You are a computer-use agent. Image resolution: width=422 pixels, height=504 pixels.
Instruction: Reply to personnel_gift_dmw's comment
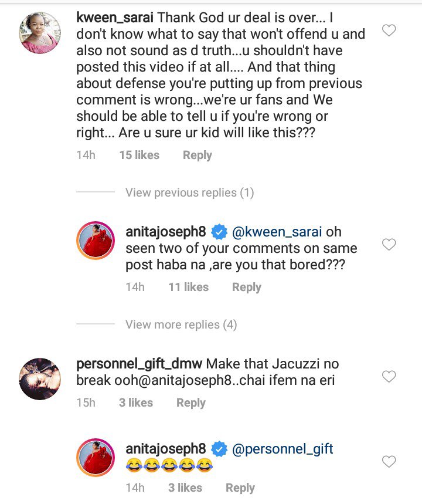pyautogui.click(x=190, y=402)
